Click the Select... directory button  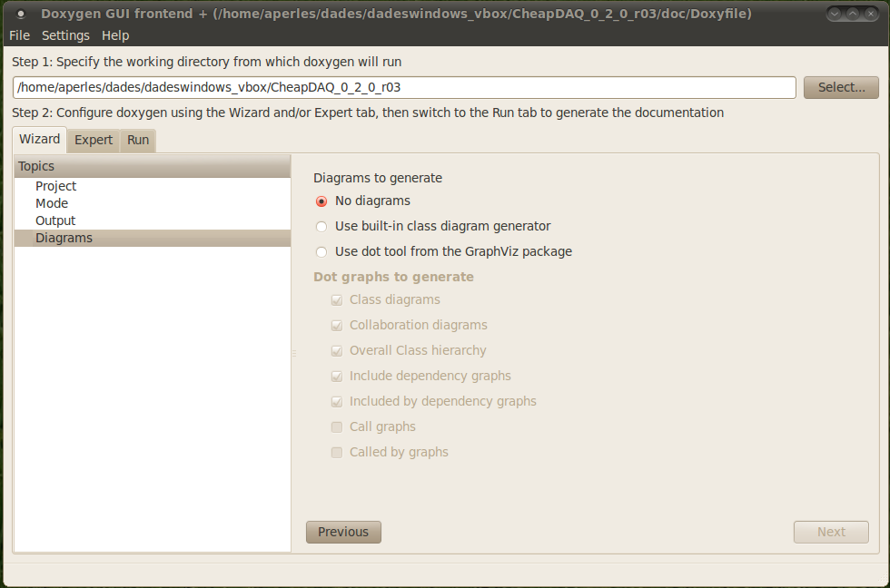841,87
